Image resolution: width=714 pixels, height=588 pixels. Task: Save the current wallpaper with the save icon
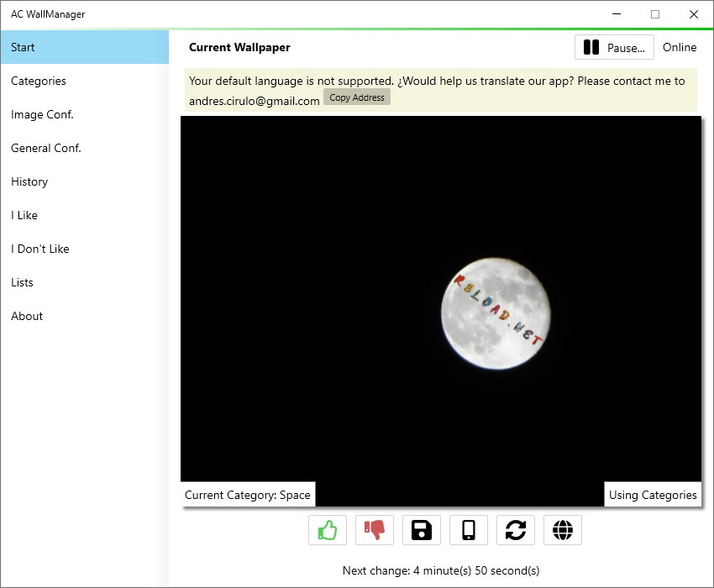click(x=421, y=530)
